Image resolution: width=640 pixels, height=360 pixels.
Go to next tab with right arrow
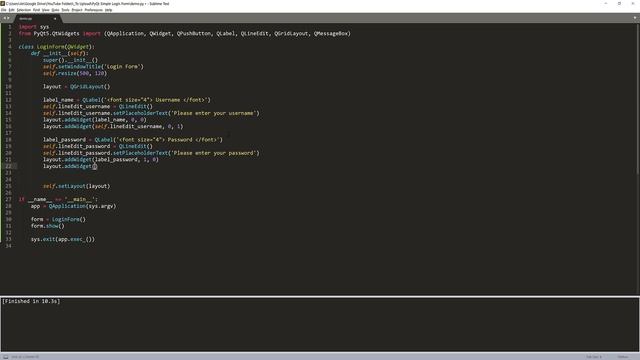point(9,18)
